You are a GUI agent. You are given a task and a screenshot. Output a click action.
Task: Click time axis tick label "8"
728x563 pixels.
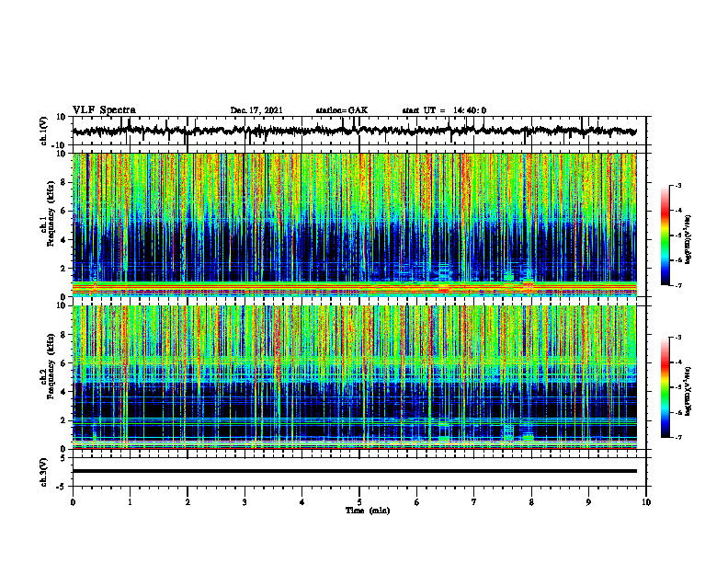point(531,502)
